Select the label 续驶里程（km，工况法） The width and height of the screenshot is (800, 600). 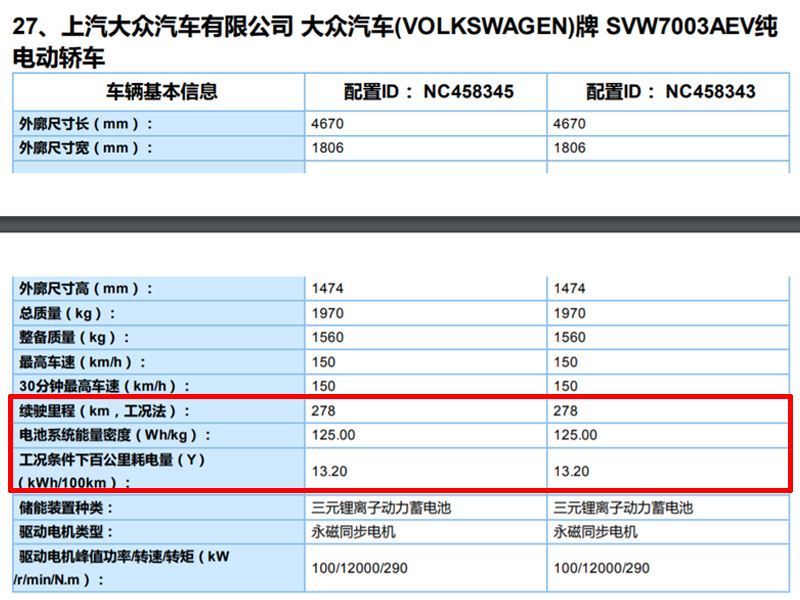(105, 411)
